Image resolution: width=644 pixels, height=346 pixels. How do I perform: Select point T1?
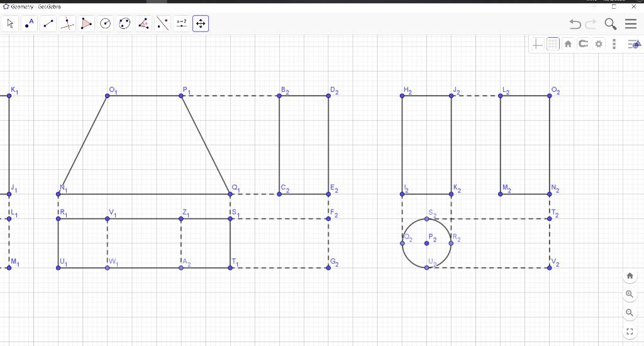point(230,268)
